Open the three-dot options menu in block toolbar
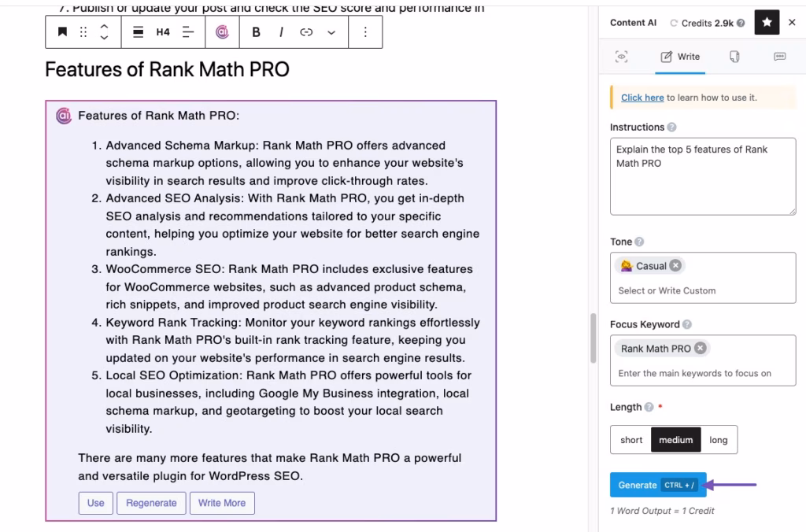The width and height of the screenshot is (806, 532). pyautogui.click(x=365, y=31)
